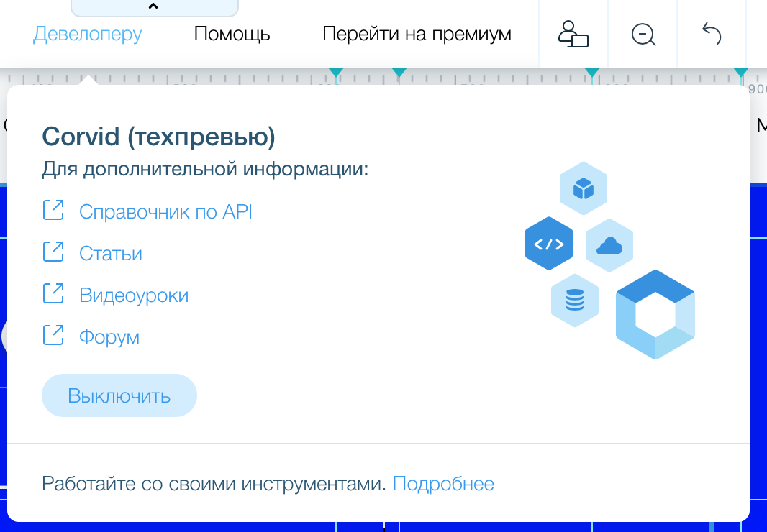
Task: Click the Для дополнительной информации text
Action: click(x=205, y=169)
